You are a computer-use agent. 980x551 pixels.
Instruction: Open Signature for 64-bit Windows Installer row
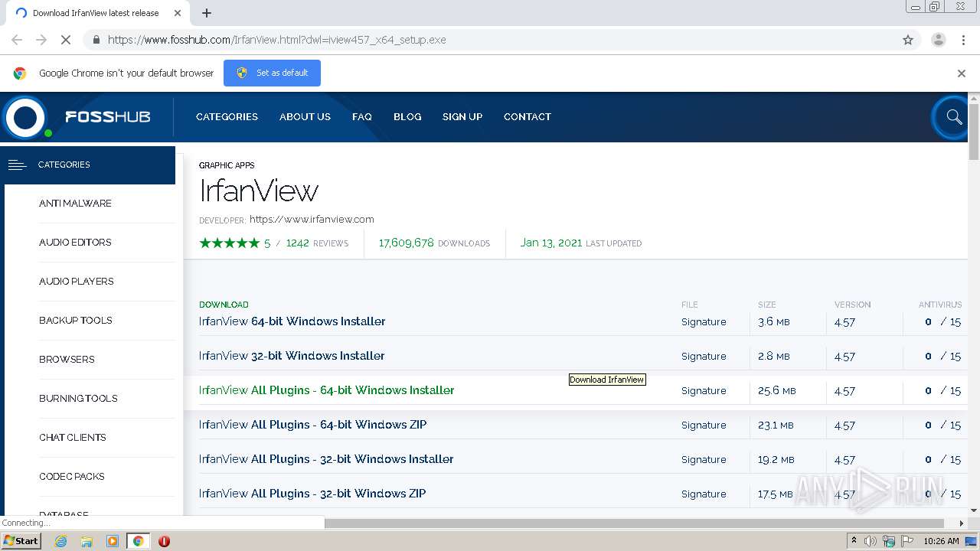click(704, 322)
